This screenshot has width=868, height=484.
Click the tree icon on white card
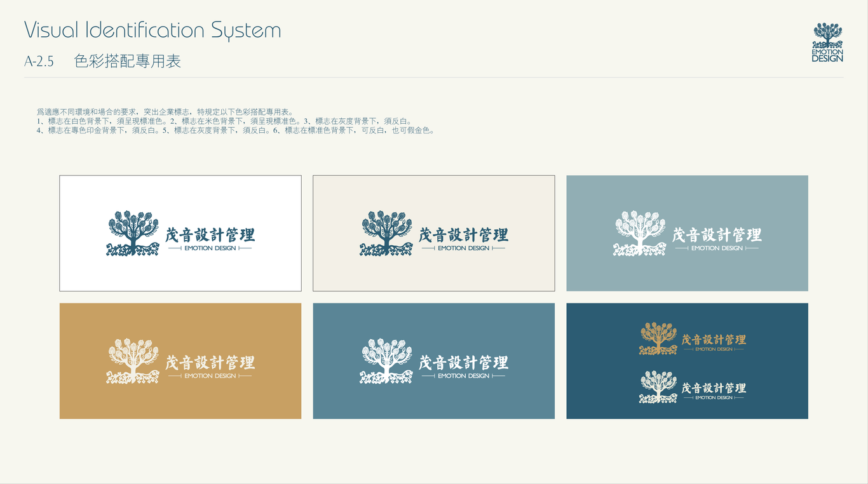(133, 233)
